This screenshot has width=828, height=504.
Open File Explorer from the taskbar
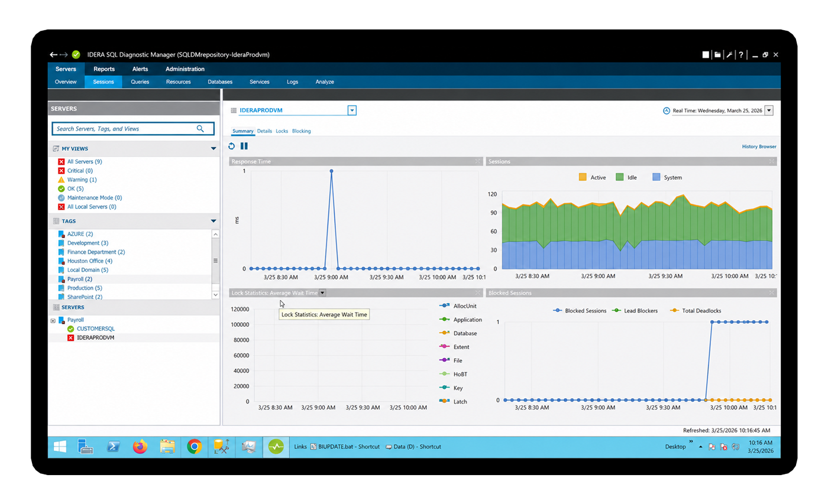click(x=168, y=447)
